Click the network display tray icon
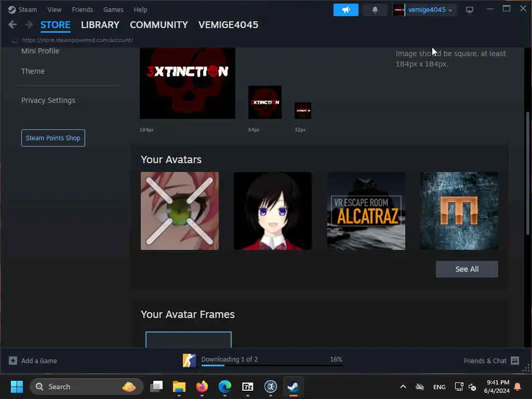532x399 pixels. pos(459,387)
